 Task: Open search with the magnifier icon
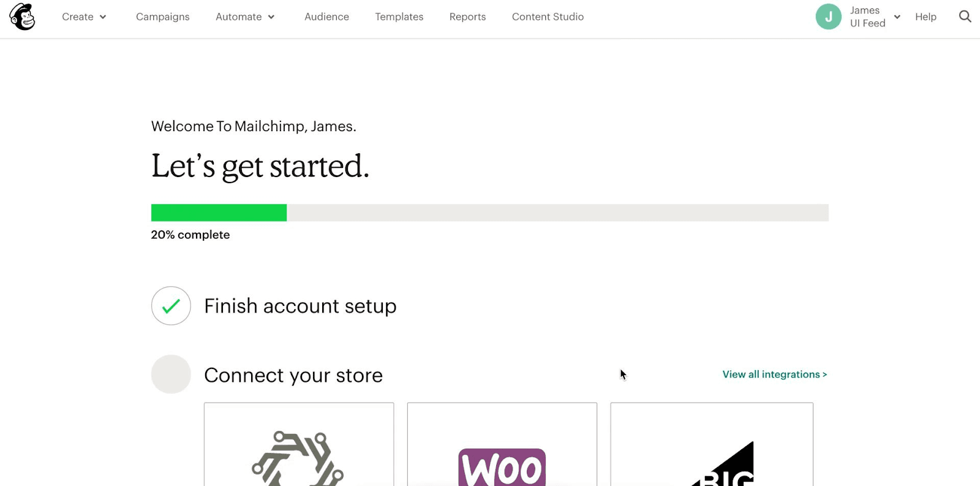pyautogui.click(x=965, y=17)
